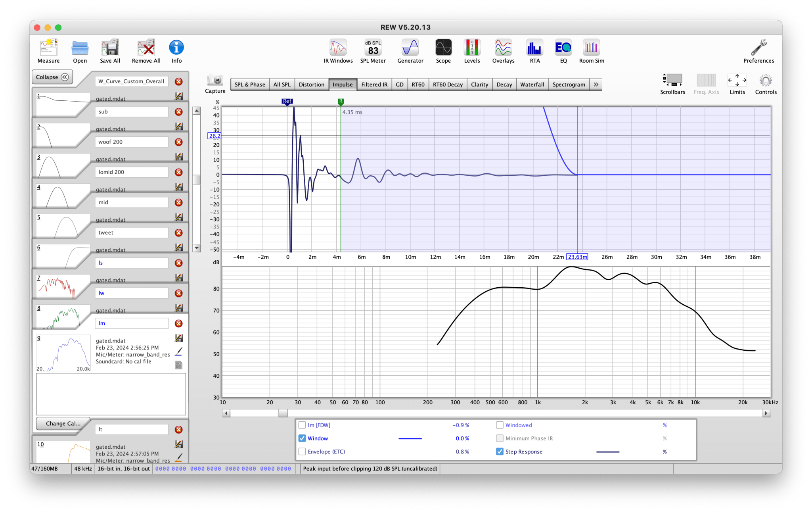
Task: Click the 'lt' measurement name field
Action: 132,430
